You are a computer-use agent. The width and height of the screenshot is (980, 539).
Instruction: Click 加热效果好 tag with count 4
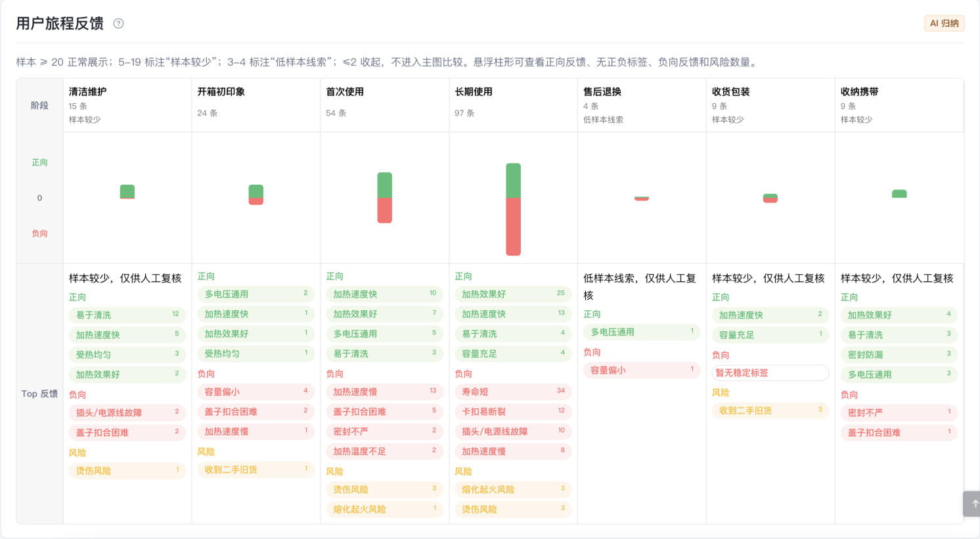899,315
